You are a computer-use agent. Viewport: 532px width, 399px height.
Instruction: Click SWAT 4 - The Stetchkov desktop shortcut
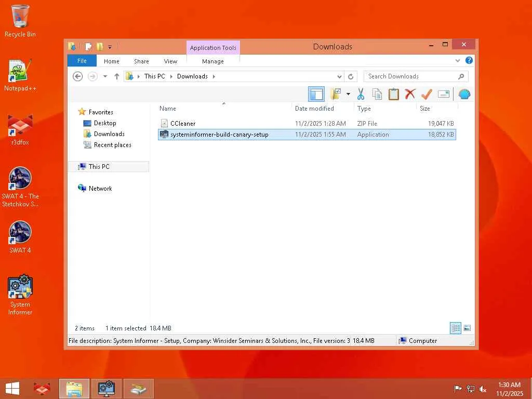coord(20,187)
